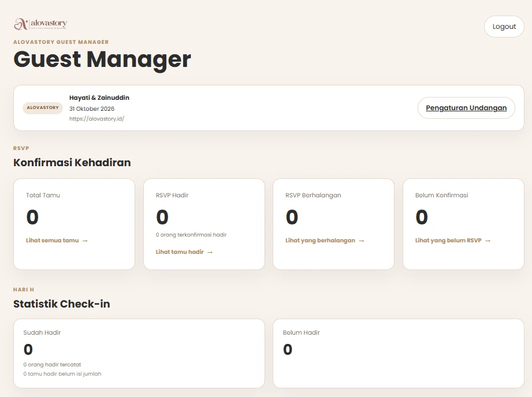Screen dimensions: 532x397
Task: Open the https://alovastory.id/ link
Action: [x=96, y=119]
